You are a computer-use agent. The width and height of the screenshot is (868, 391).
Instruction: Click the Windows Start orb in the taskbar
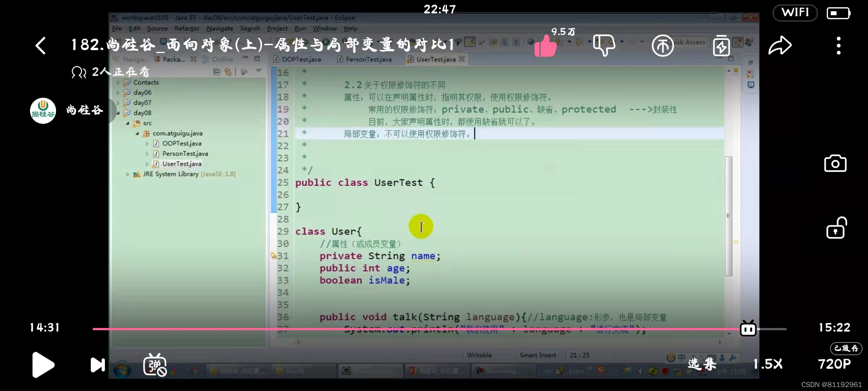[x=122, y=370]
